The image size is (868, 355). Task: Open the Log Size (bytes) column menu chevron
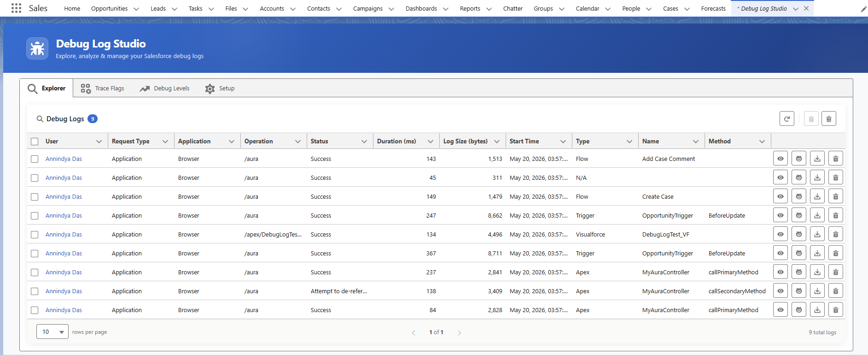(497, 142)
